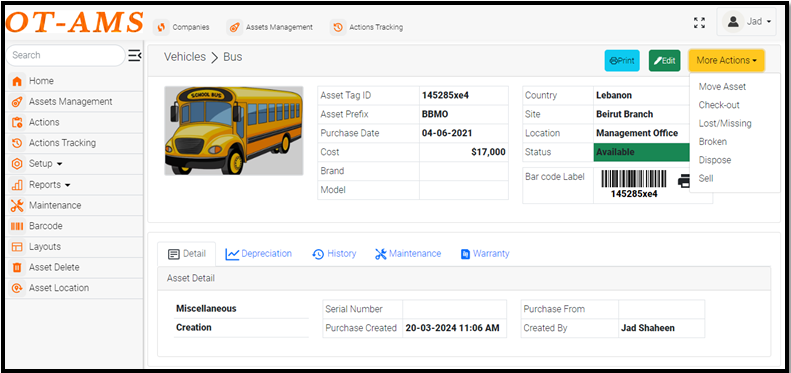Switch to the Depreciation tab
Screen dimensions: 791x373
(258, 254)
